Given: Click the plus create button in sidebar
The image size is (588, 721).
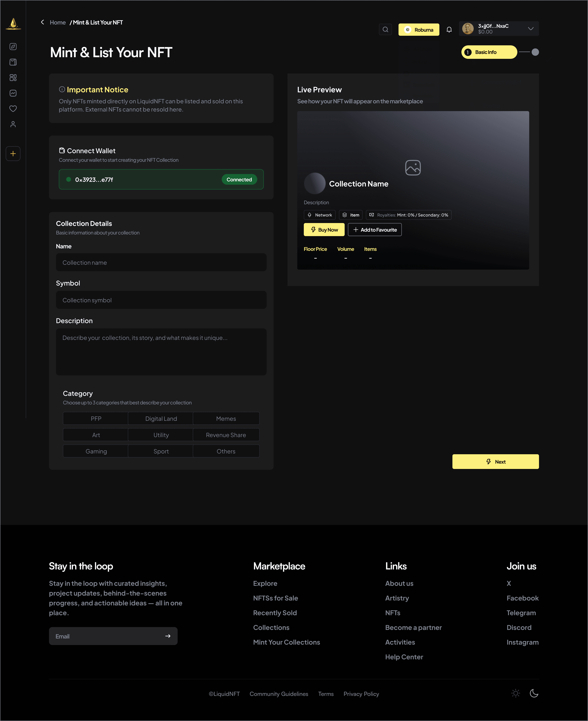Looking at the screenshot, I should coord(13,153).
